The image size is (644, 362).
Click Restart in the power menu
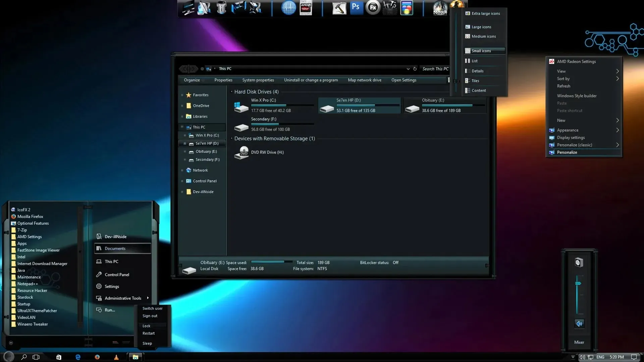(149, 333)
